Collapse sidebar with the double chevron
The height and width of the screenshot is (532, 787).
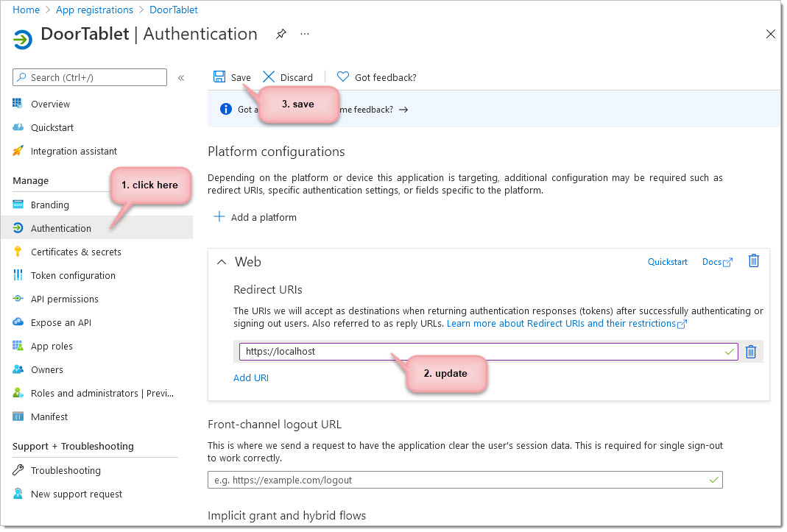(181, 78)
